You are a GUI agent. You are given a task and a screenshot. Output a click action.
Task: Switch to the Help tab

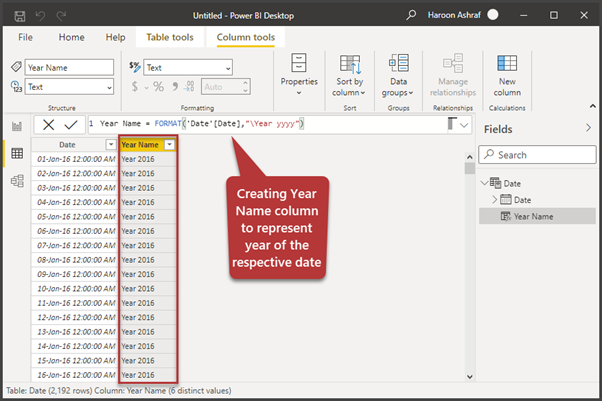point(116,37)
